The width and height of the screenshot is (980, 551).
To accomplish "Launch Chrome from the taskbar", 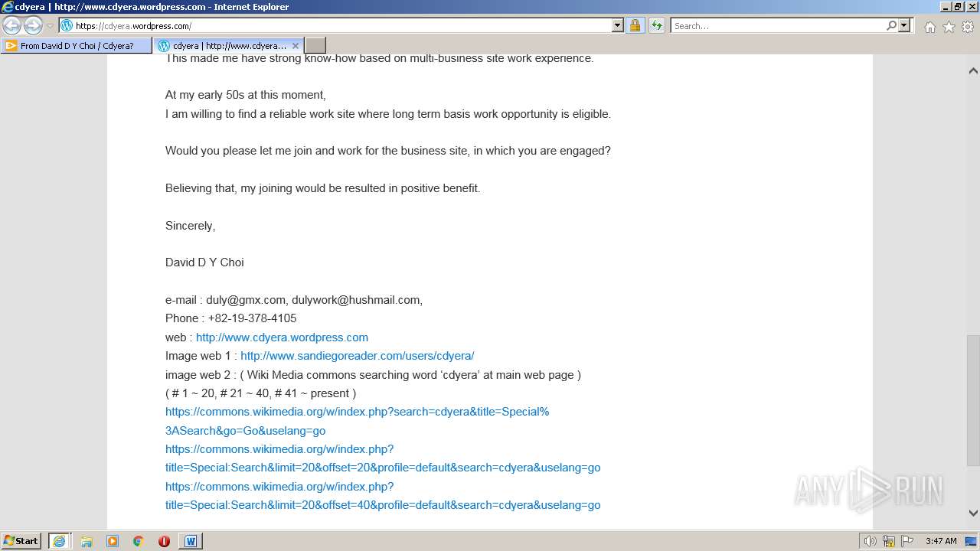I will [139, 541].
